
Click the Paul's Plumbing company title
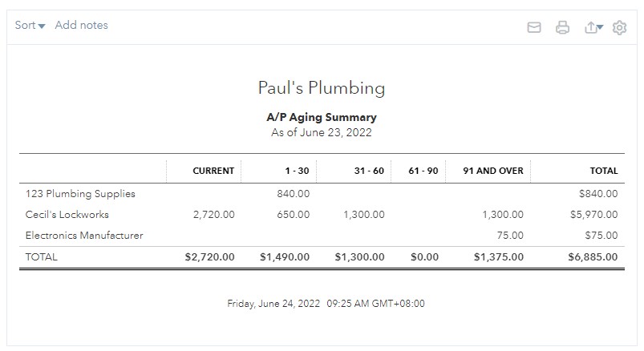click(322, 88)
